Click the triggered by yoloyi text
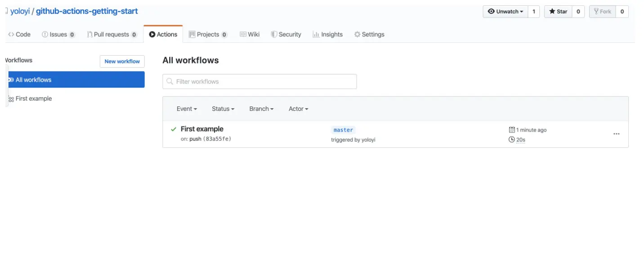The image size is (644, 265). click(x=353, y=140)
